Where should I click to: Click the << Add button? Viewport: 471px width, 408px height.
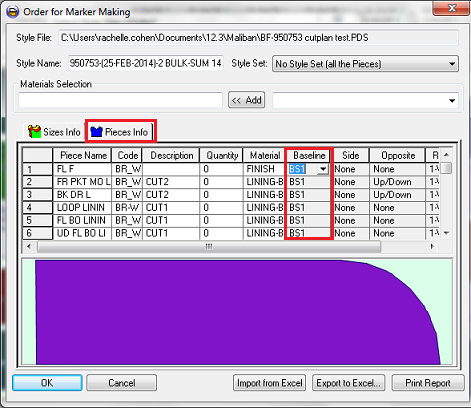pos(246,100)
